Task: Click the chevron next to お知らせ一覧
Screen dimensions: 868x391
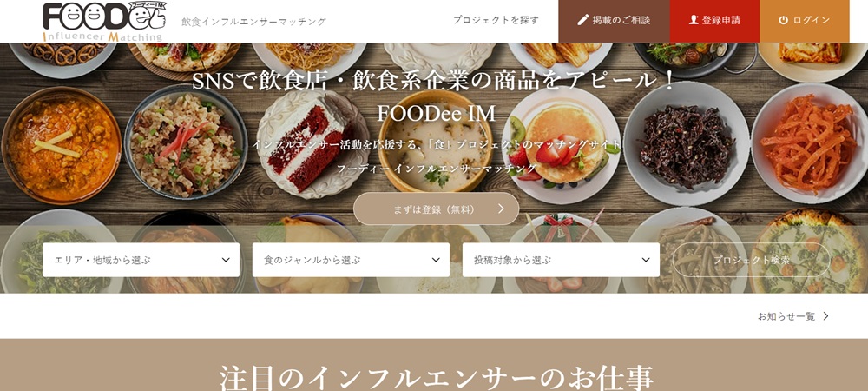Action: click(826, 316)
